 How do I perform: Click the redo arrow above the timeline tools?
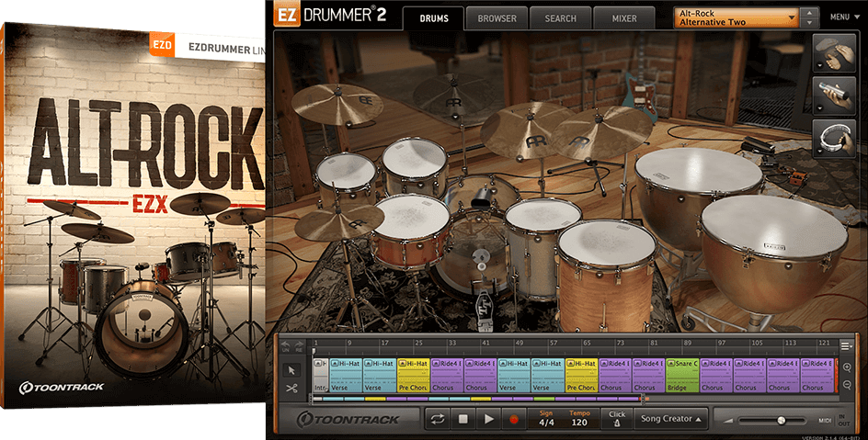[x=299, y=346]
